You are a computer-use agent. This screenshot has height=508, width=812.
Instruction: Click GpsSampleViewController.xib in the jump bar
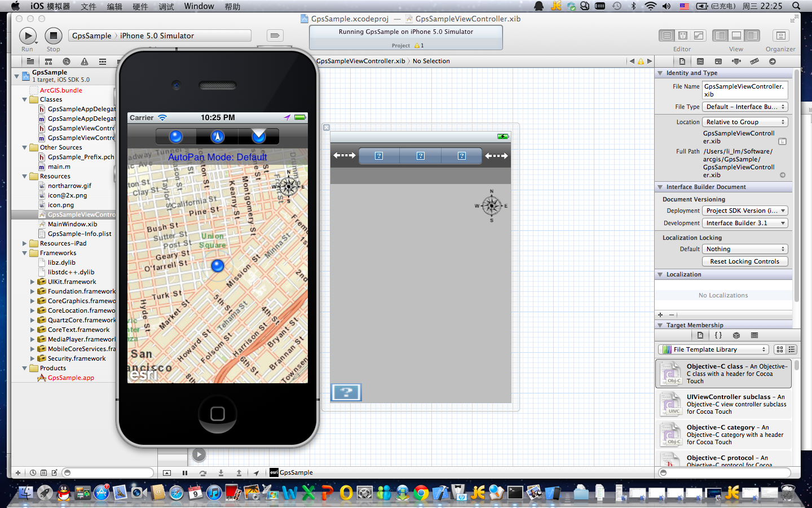[361, 61]
